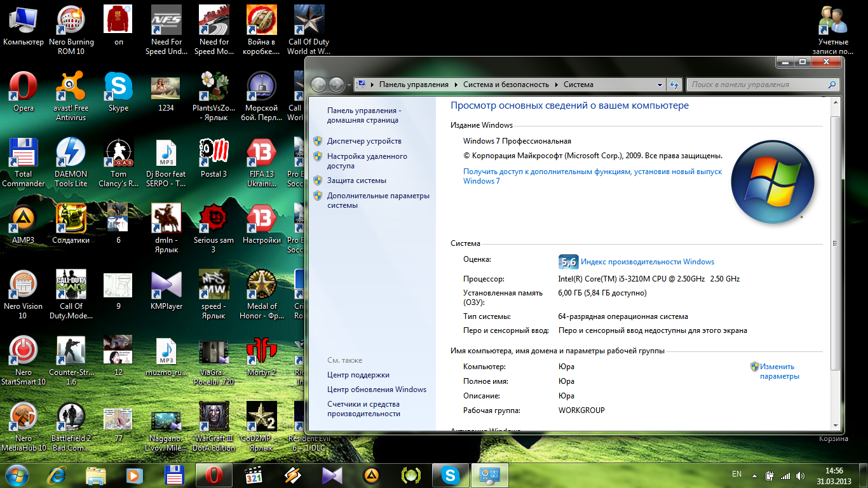Image resolution: width=868 pixels, height=488 pixels.
Task: Click the Forward arrow in System window
Action: [336, 85]
